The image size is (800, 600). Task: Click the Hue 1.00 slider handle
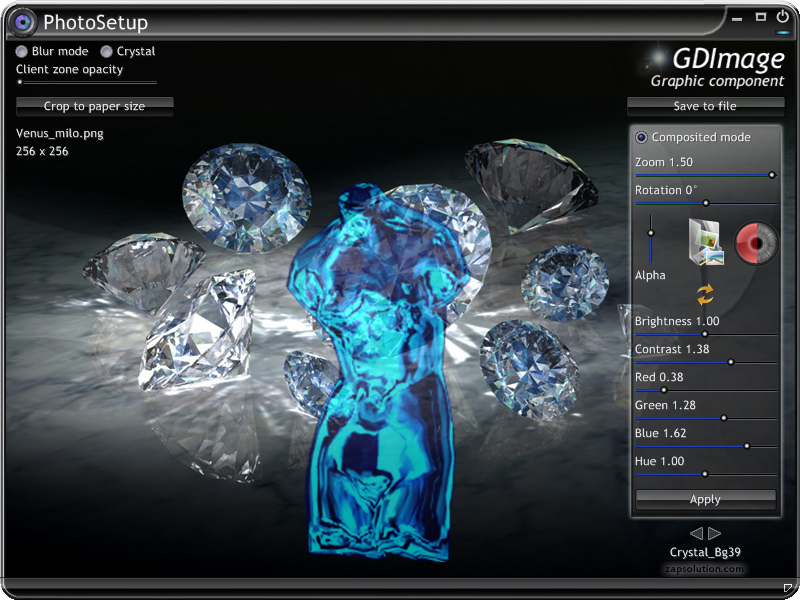coord(705,474)
